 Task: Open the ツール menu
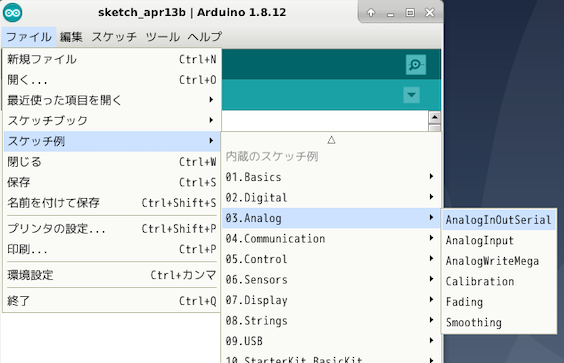(163, 37)
